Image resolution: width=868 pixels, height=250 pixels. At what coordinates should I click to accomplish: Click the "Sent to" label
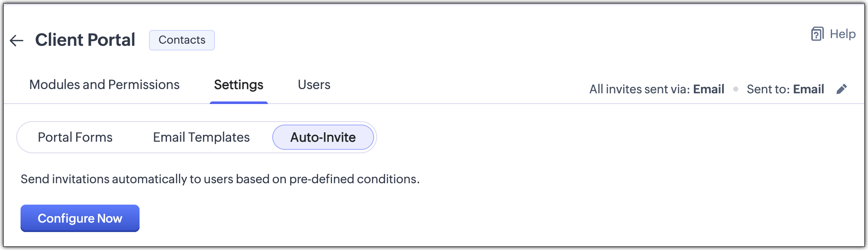(x=768, y=89)
